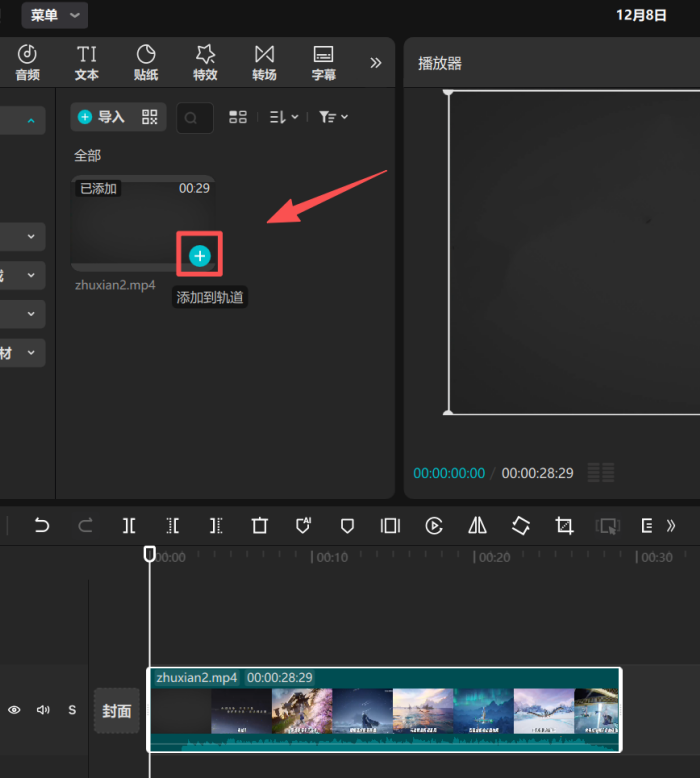The height and width of the screenshot is (778, 700).
Task: Toggle the track S solo button
Action: (x=72, y=710)
